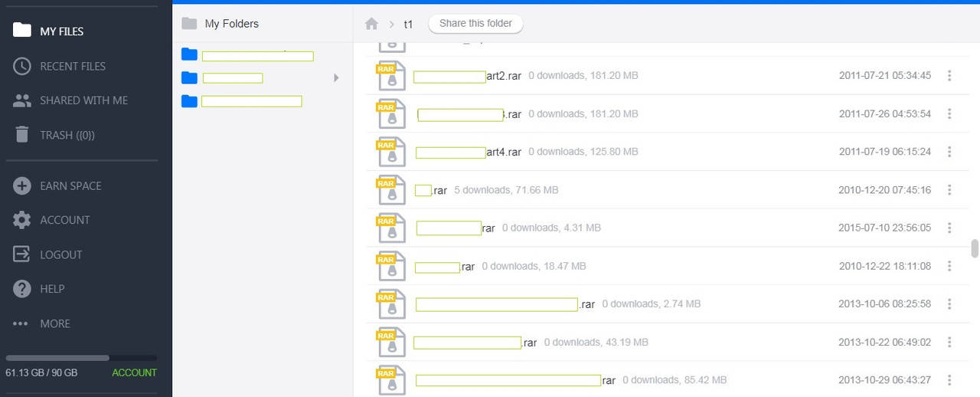Click the Shared With Me people icon
Viewport: 980px width, 397px height.
click(x=22, y=100)
